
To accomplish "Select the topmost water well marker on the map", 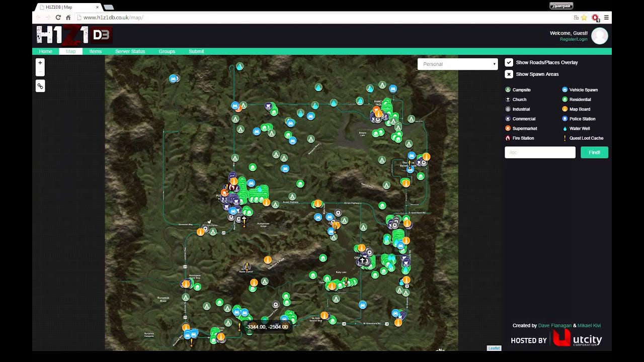I will click(x=240, y=66).
